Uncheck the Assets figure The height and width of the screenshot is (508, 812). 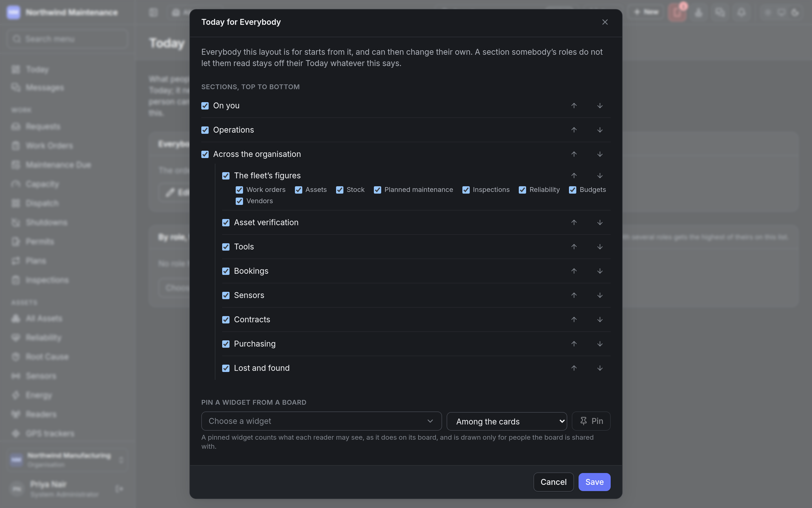(298, 190)
